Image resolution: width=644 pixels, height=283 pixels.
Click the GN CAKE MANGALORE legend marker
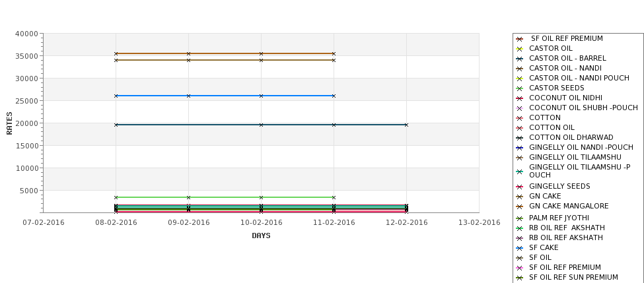[519, 206]
